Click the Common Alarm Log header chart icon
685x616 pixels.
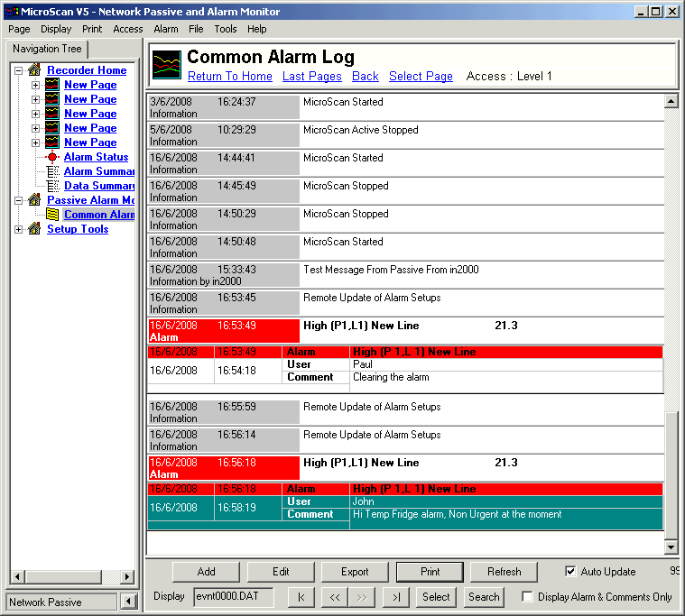click(166, 65)
